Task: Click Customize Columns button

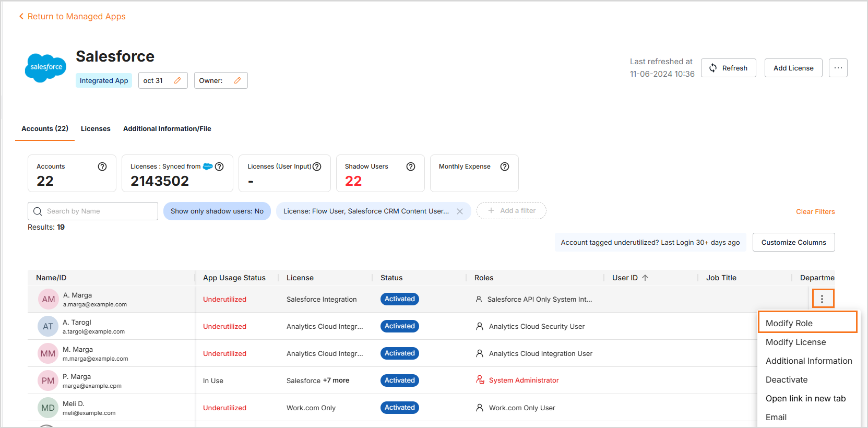Action: point(793,242)
